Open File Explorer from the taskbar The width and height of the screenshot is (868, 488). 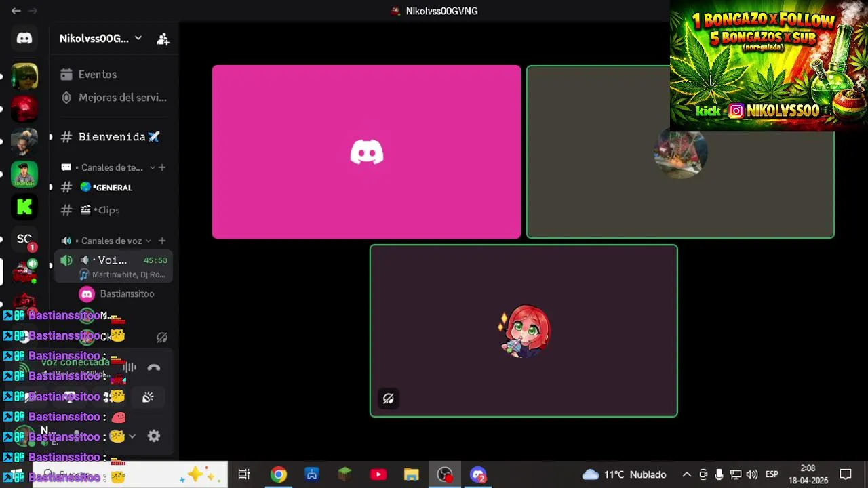coord(411,474)
